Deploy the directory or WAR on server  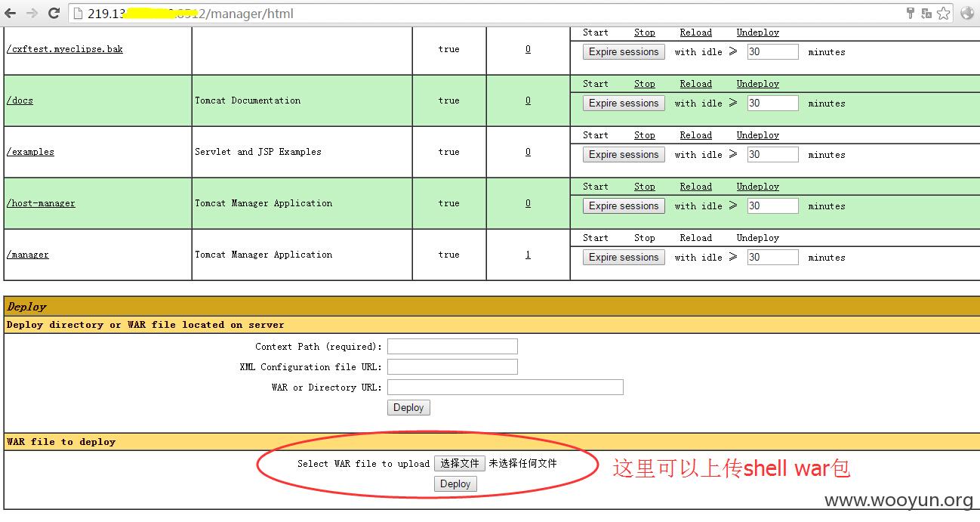coord(408,408)
